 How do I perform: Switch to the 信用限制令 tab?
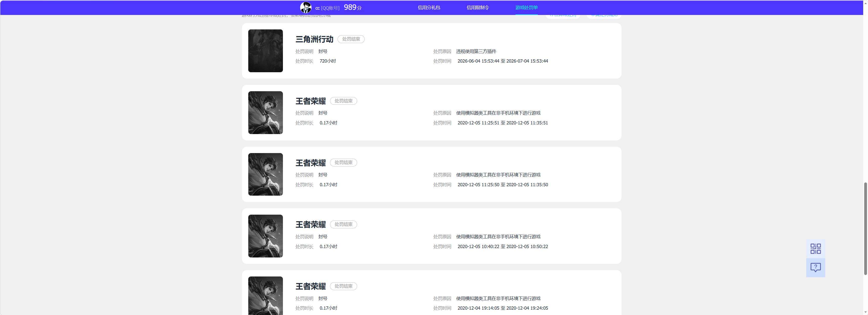click(478, 7)
